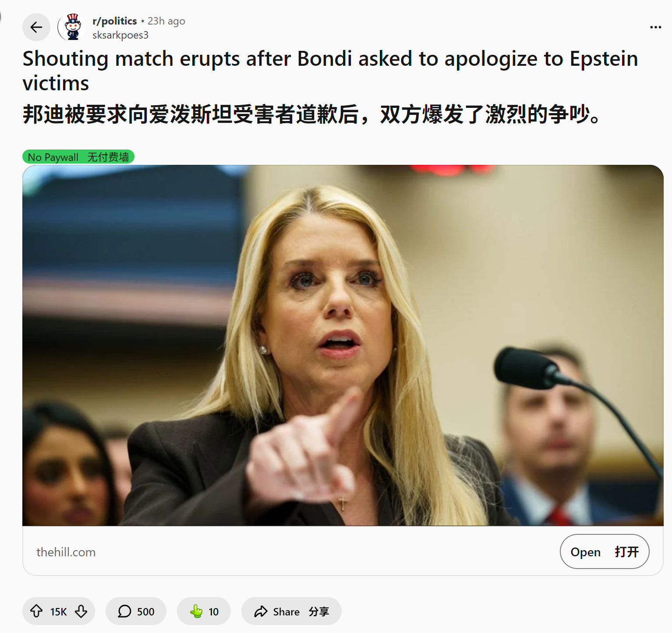Share this post
This screenshot has width=672, height=633.
291,611
